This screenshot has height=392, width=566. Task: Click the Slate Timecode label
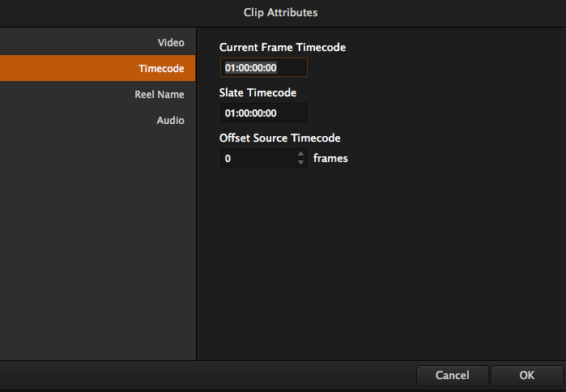click(257, 93)
